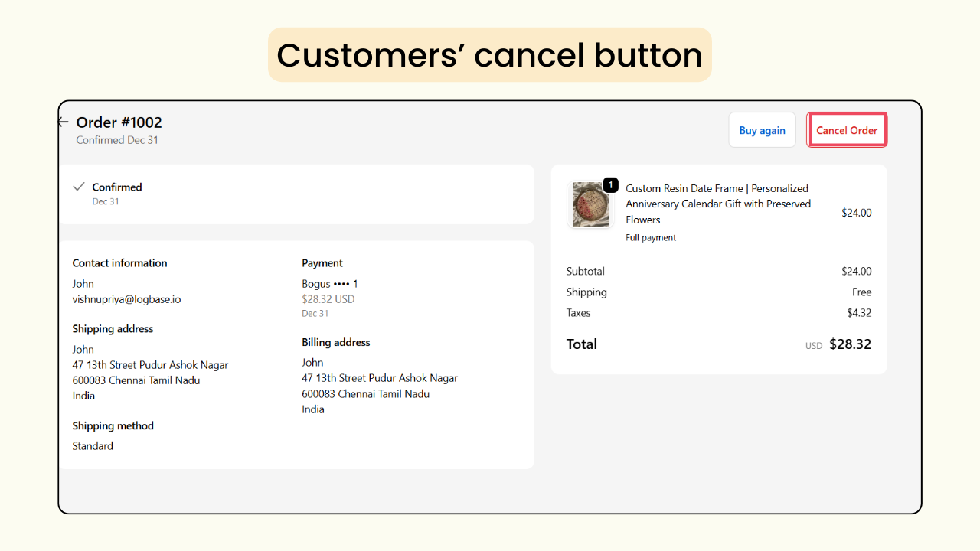
Task: Click the $28.32 USD payment link
Action: (328, 298)
